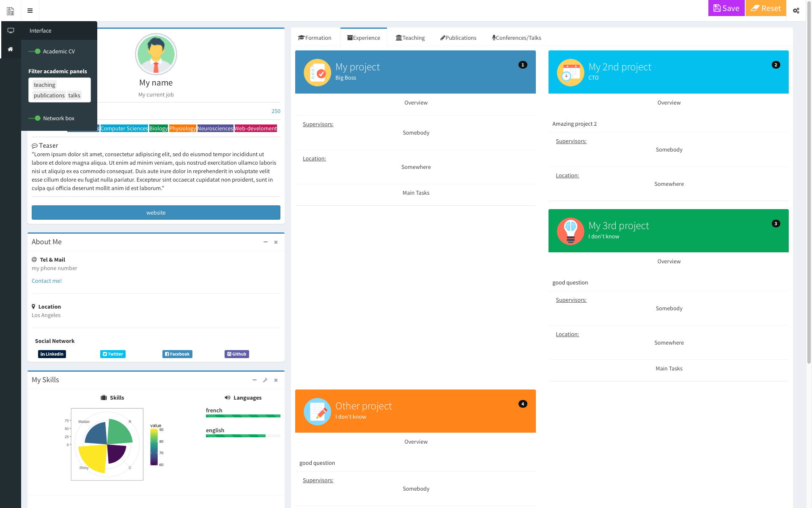Viewport: 812px width, 508px height.
Task: Click the page vertical scrollbar
Action: pos(809,182)
